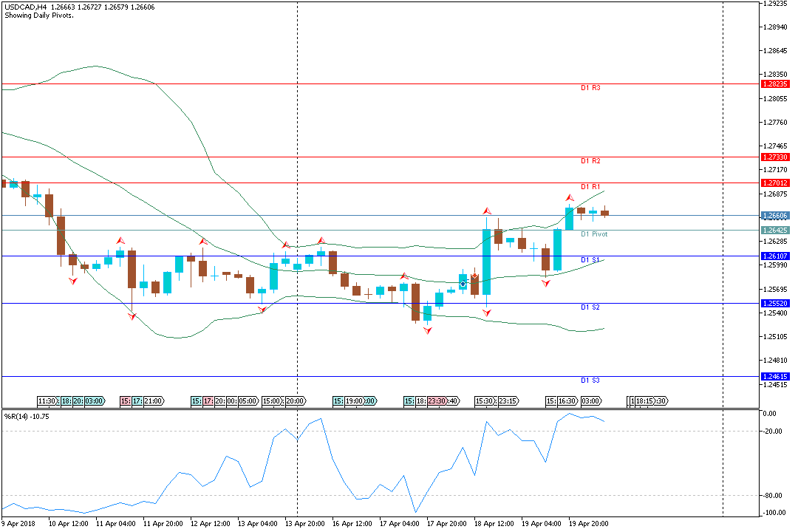Viewport: 798px width, 532px height.
Task: Click the pink 23:30 event marker
Action: tap(436, 401)
